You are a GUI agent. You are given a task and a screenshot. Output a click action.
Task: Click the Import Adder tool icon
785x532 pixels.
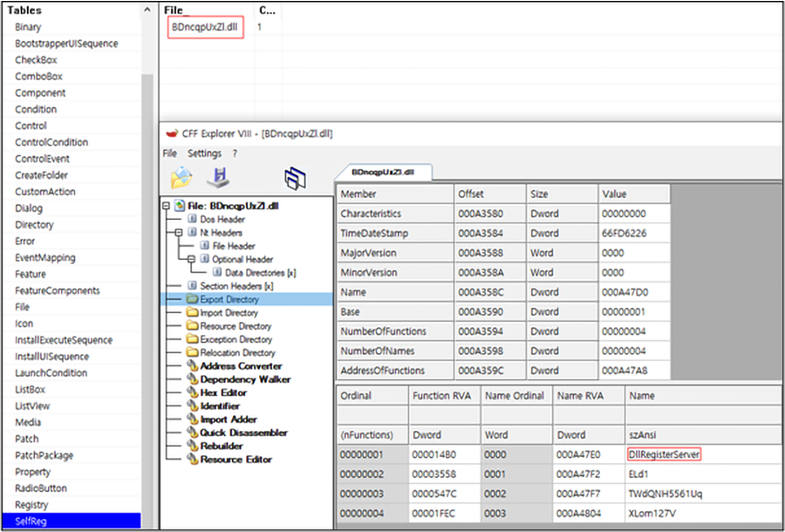click(x=192, y=419)
